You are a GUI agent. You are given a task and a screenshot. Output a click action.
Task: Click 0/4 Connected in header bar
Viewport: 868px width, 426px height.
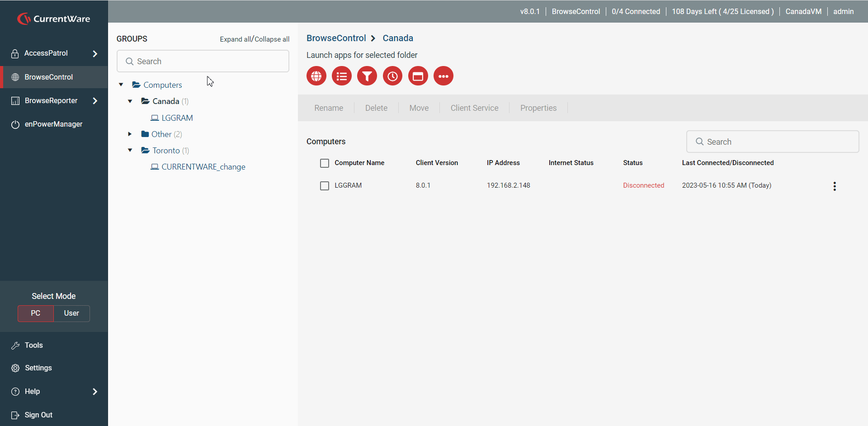pyautogui.click(x=636, y=12)
